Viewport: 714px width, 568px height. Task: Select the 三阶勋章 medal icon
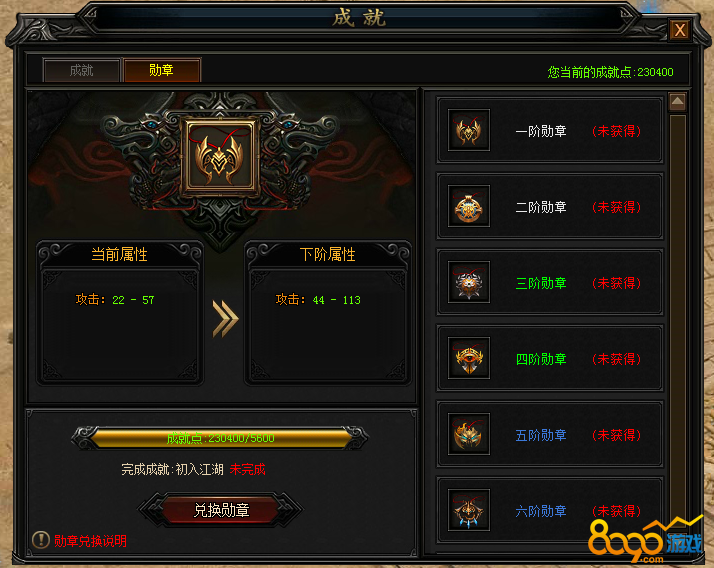[469, 282]
